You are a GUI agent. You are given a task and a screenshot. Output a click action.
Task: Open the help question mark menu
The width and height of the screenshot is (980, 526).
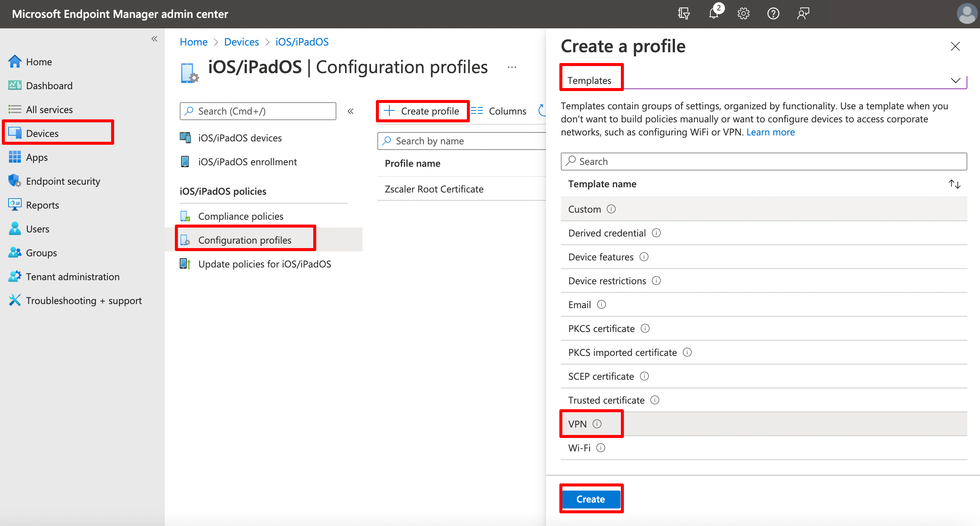pos(773,13)
